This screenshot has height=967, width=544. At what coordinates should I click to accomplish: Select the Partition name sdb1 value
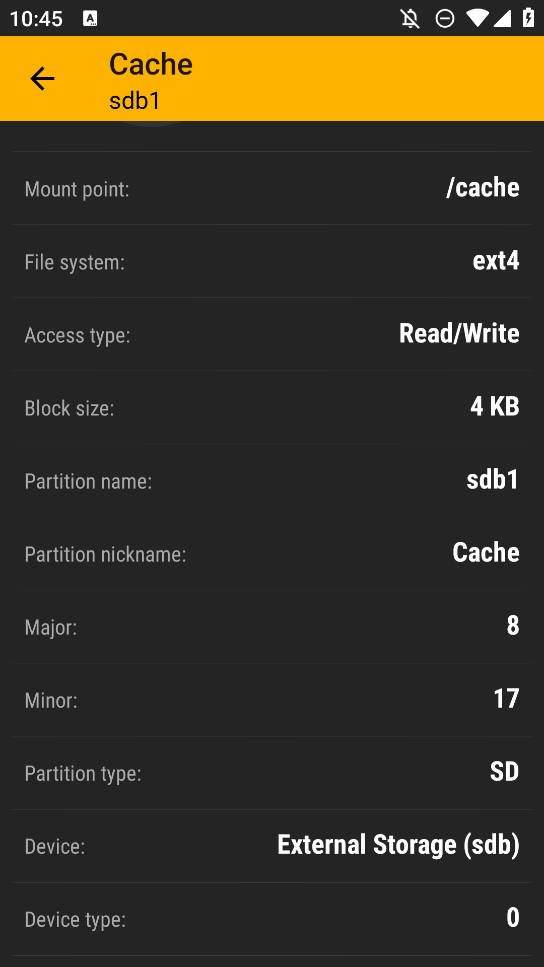493,480
